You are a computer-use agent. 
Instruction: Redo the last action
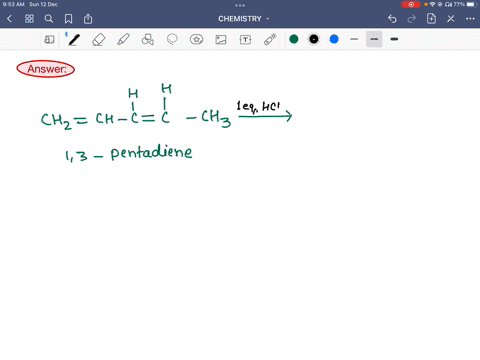[x=412, y=19]
